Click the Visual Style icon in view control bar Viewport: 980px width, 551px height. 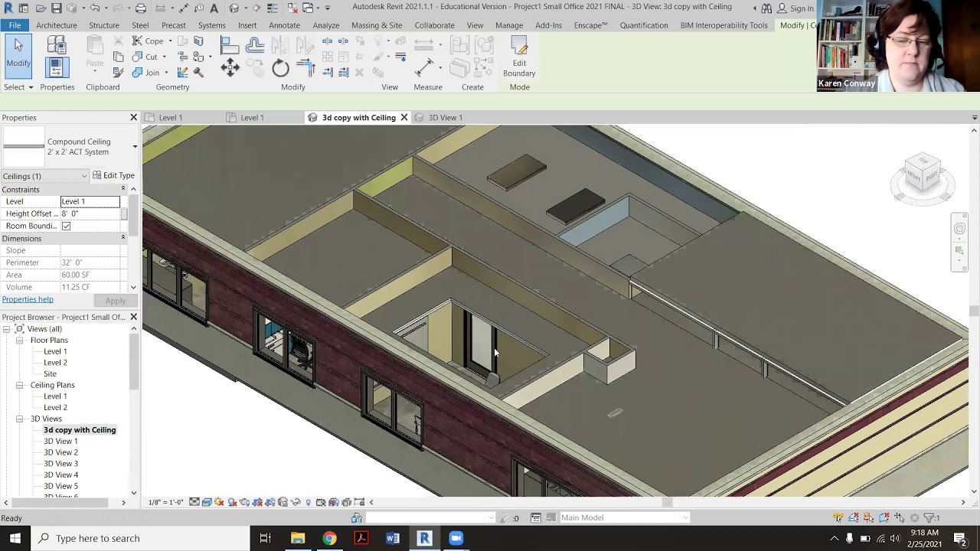coord(207,502)
